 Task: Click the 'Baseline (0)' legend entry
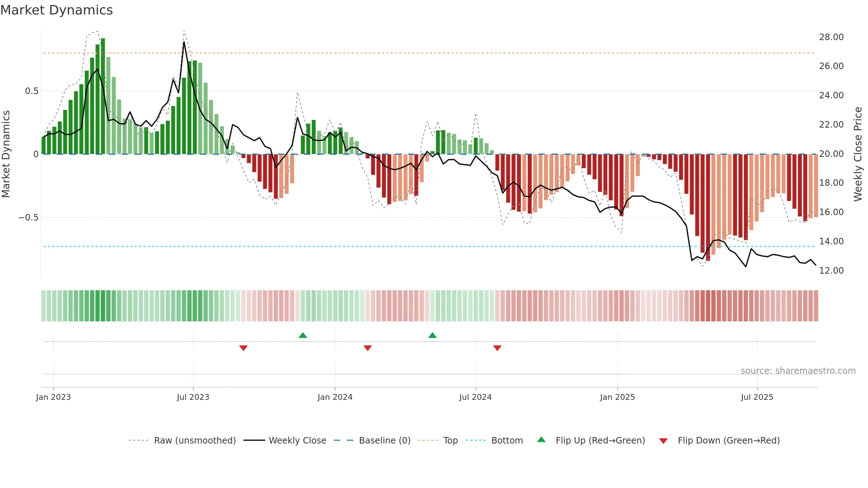click(372, 440)
